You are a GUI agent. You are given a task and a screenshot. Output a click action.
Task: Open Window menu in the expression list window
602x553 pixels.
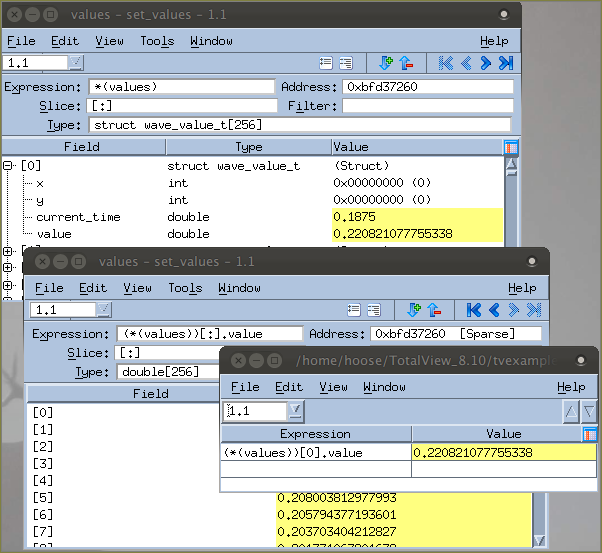pyautogui.click(x=384, y=387)
